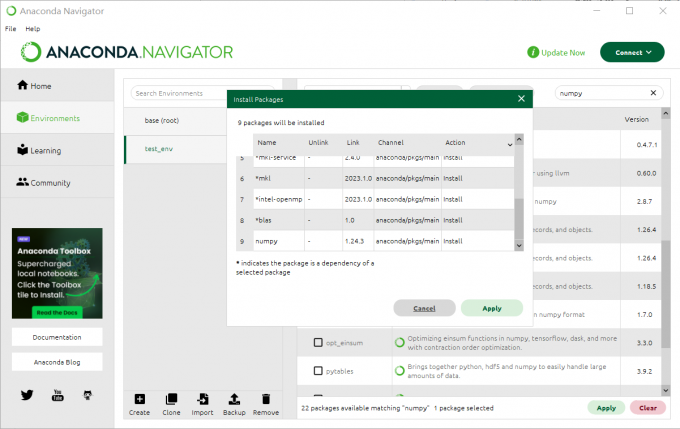The width and height of the screenshot is (680, 429).
Task: Click bottom Apply button in package pane
Action: [x=606, y=408]
